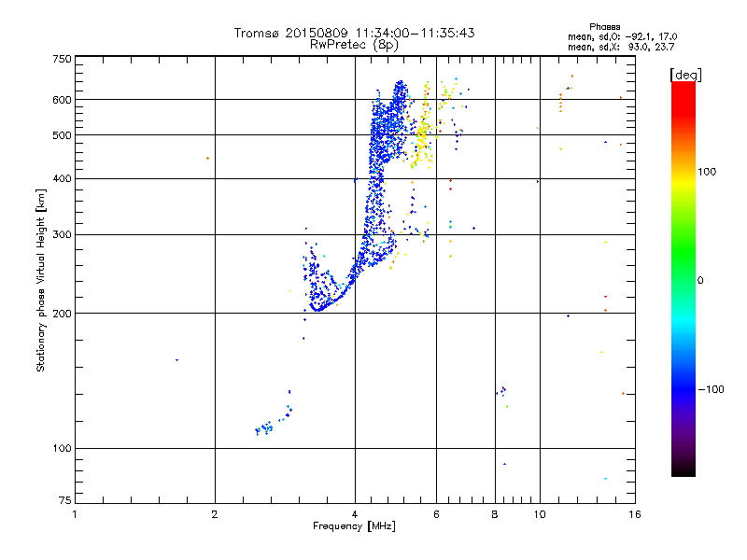Click the x-axis tick label "8"
This screenshot has width=747, height=560.
point(495,514)
